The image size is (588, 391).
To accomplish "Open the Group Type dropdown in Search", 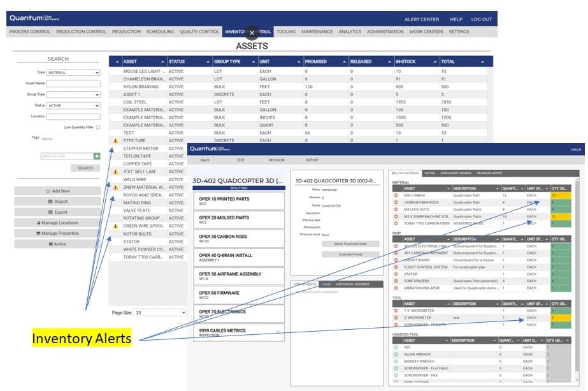I will [74, 94].
